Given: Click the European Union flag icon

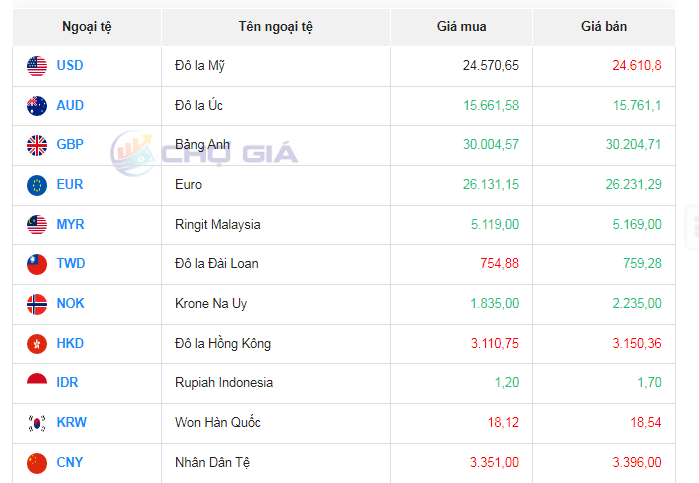Looking at the screenshot, I should point(37,185).
